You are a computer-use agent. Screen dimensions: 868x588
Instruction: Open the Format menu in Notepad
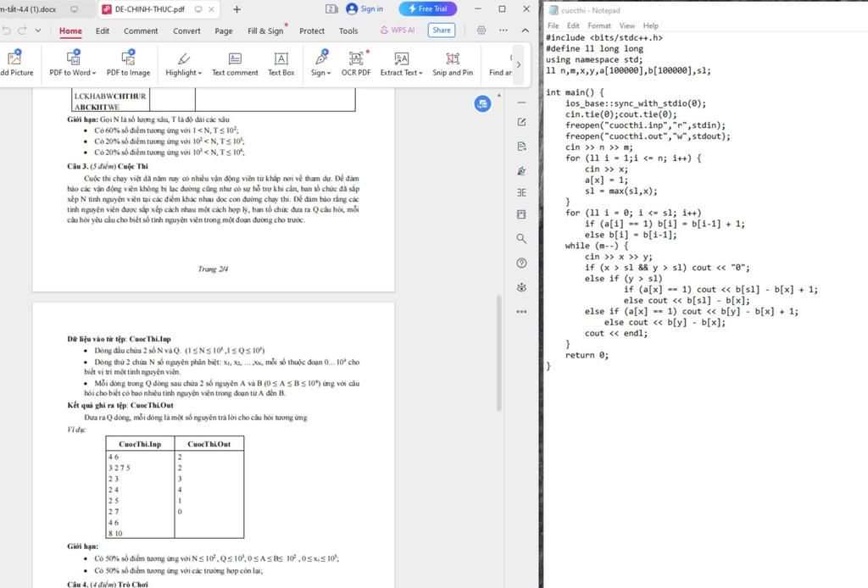tap(599, 25)
